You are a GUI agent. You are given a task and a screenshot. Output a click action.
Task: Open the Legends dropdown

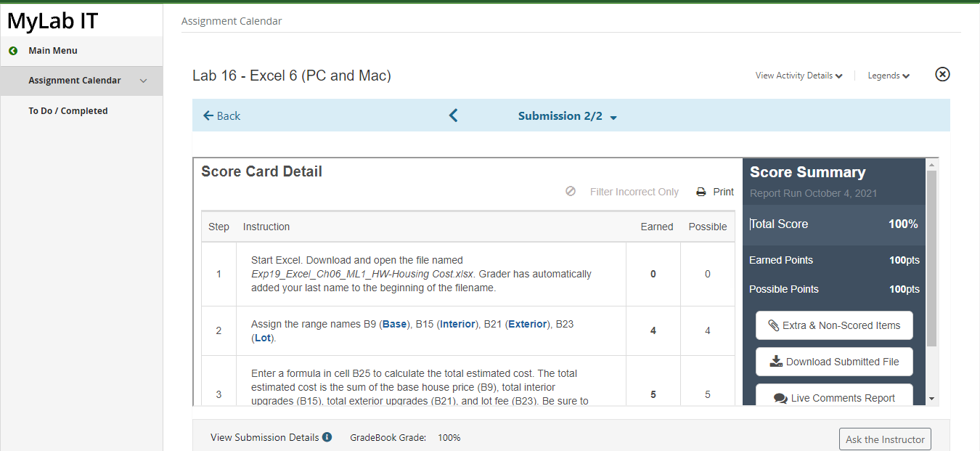coord(889,76)
